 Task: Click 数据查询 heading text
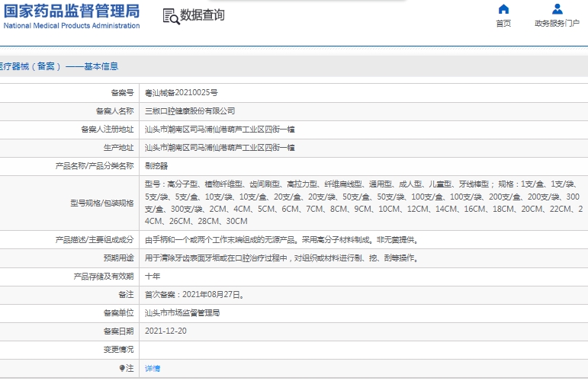pyautogui.click(x=202, y=15)
